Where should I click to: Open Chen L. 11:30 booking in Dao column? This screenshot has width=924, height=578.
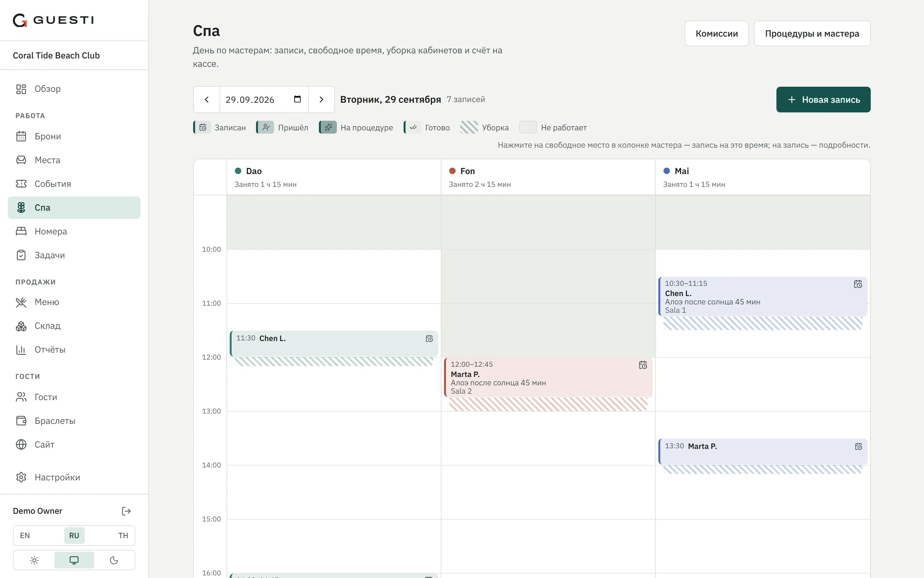[334, 343]
